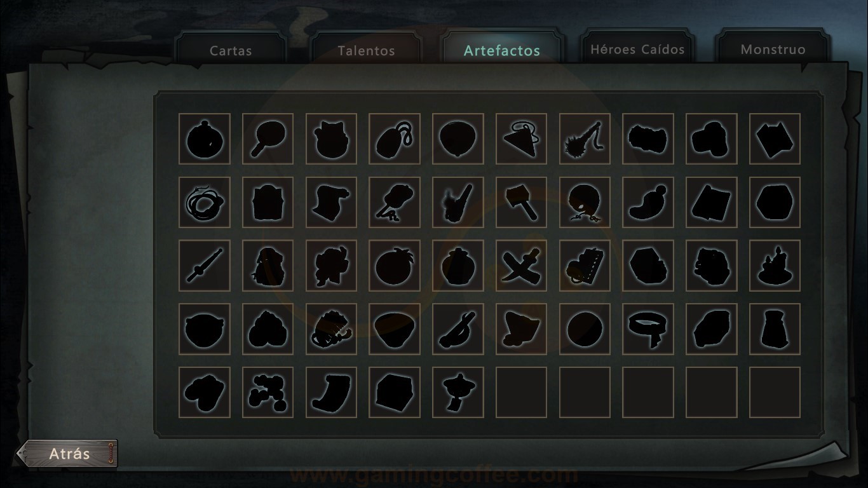Select the magnifying glass artifact silhouette
Viewport: 868px width, 488px height.
tap(268, 139)
